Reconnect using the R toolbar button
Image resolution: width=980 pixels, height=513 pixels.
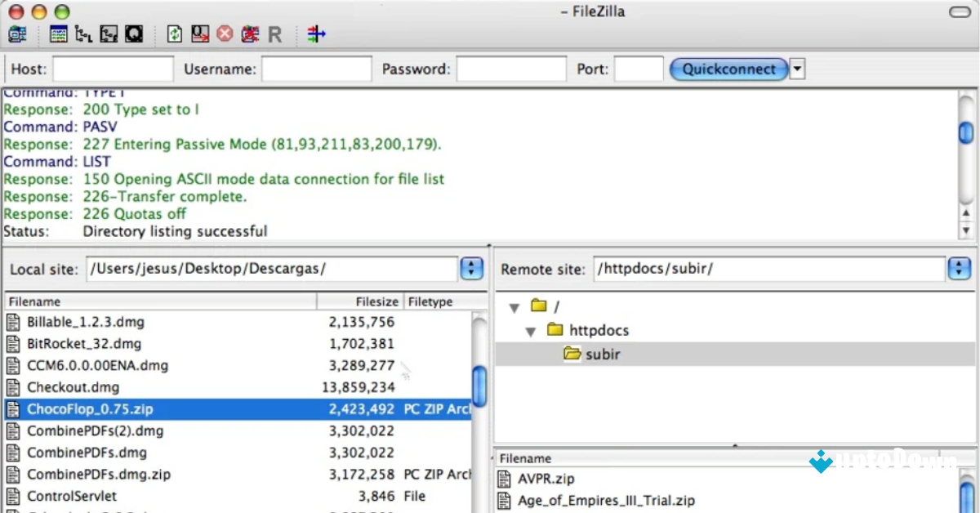[x=275, y=34]
